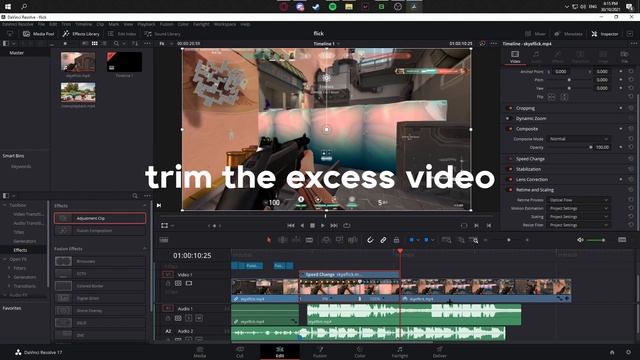The width and height of the screenshot is (640, 360).
Task: Select the Selection Mode arrow tool
Action: tap(269, 240)
